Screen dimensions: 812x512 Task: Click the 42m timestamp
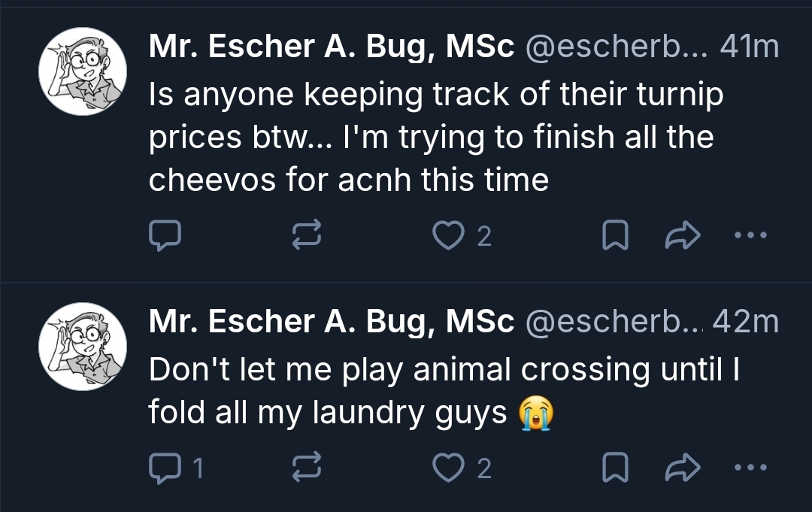coord(745,322)
